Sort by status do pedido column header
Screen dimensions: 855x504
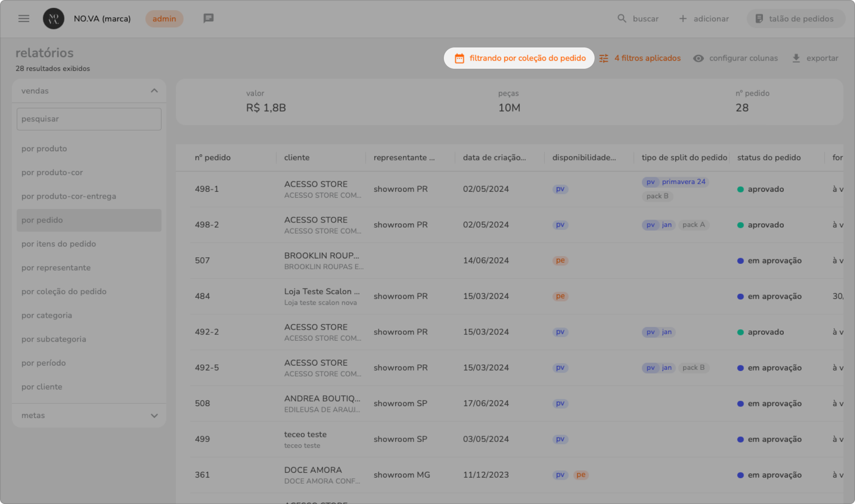click(769, 157)
